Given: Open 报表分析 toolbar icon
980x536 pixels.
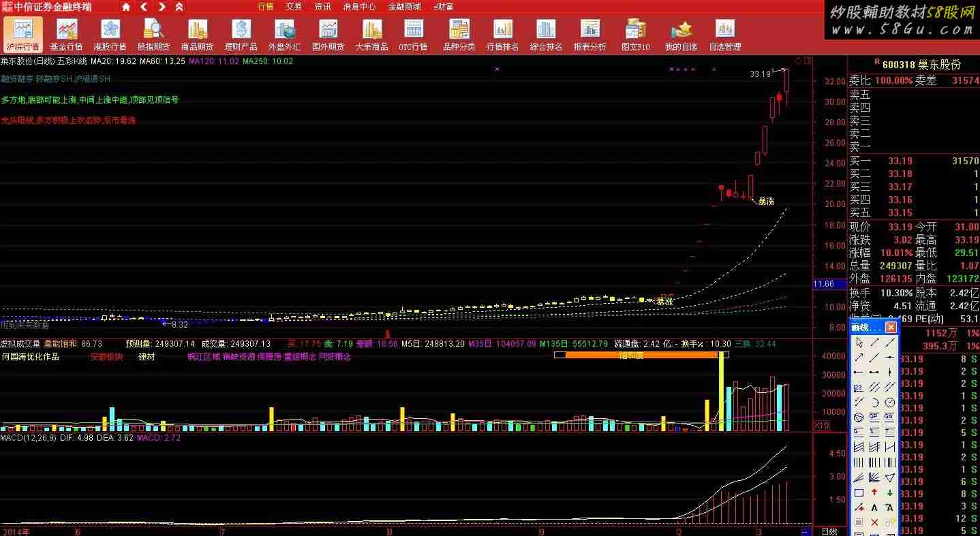Looking at the screenshot, I should click(x=589, y=35).
